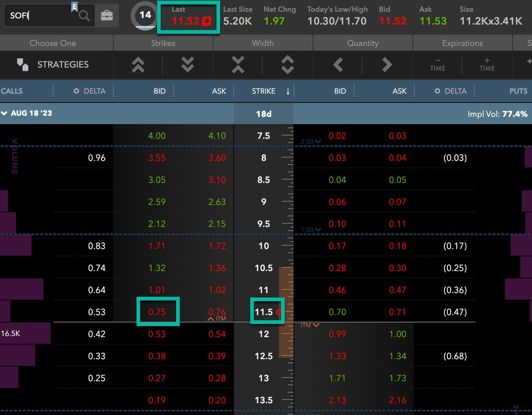This screenshot has width=532, height=415.
Task: Select put bid 0.10 at strike 9.5
Action: tap(338, 224)
